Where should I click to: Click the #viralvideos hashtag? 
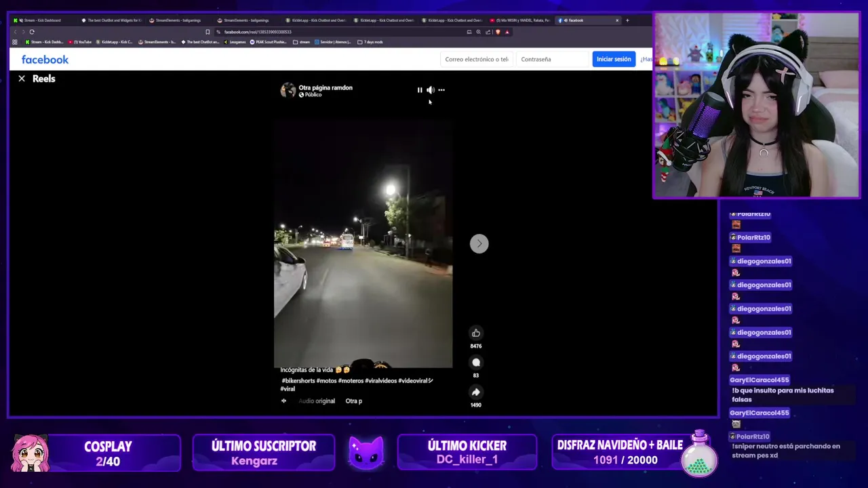(381, 381)
